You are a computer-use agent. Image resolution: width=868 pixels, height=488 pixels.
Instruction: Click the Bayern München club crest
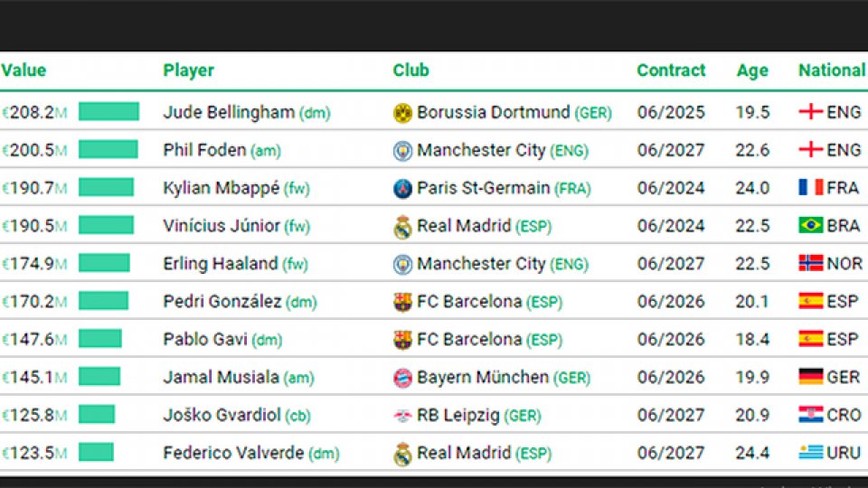tap(403, 378)
